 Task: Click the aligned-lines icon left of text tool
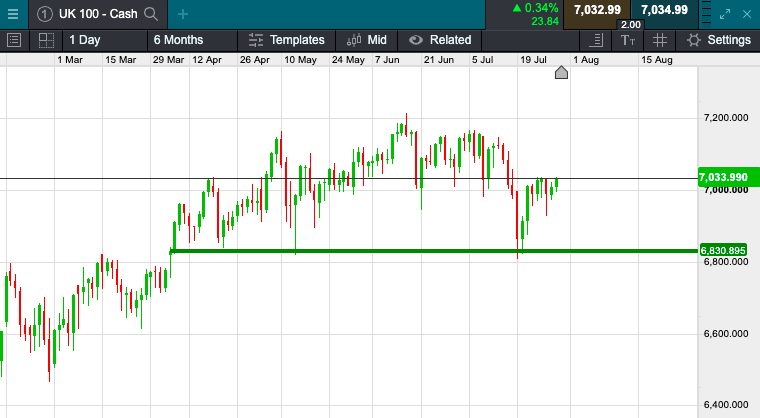tap(597, 40)
